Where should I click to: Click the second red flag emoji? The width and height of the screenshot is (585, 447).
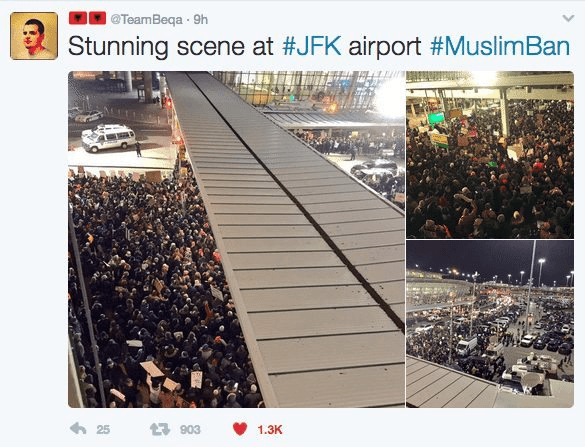point(97,18)
